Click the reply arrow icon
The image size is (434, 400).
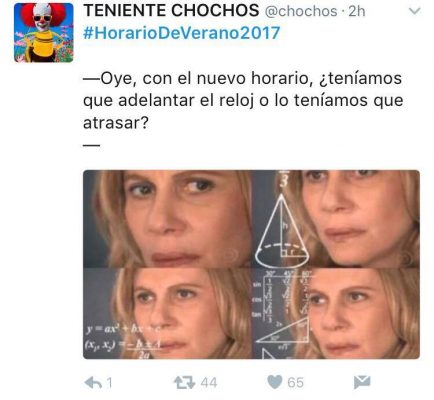93,382
